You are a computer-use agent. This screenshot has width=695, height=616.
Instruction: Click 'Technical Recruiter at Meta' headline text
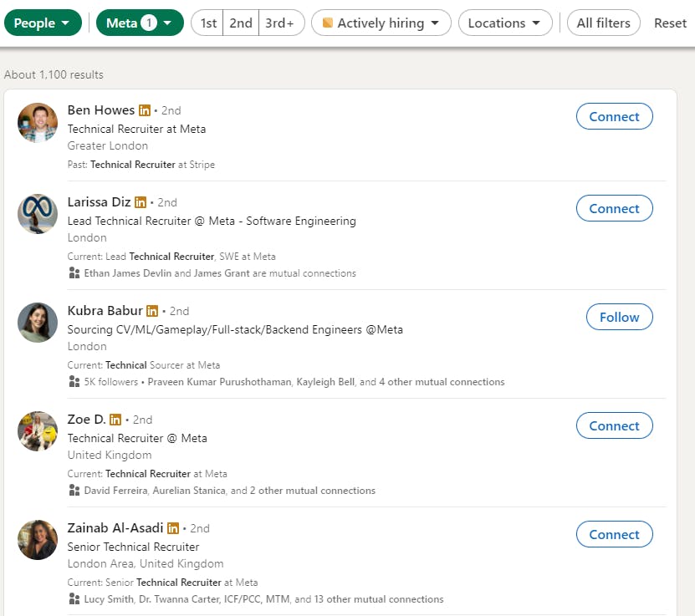point(136,129)
